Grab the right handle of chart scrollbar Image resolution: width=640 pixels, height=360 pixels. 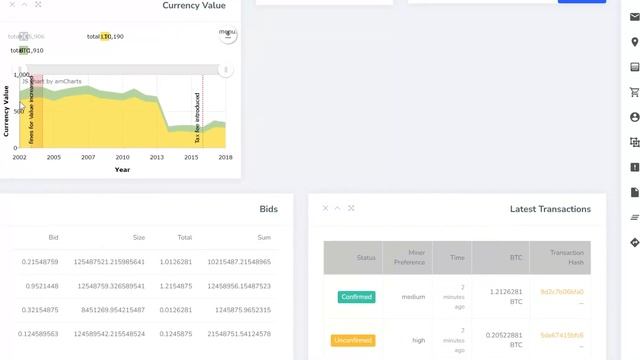(225, 70)
